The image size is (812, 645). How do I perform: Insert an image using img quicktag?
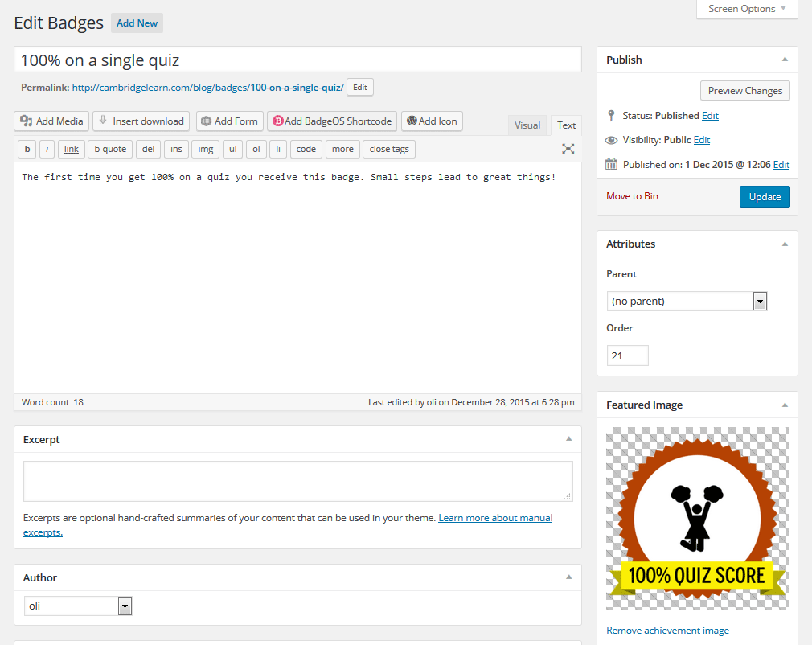click(206, 149)
